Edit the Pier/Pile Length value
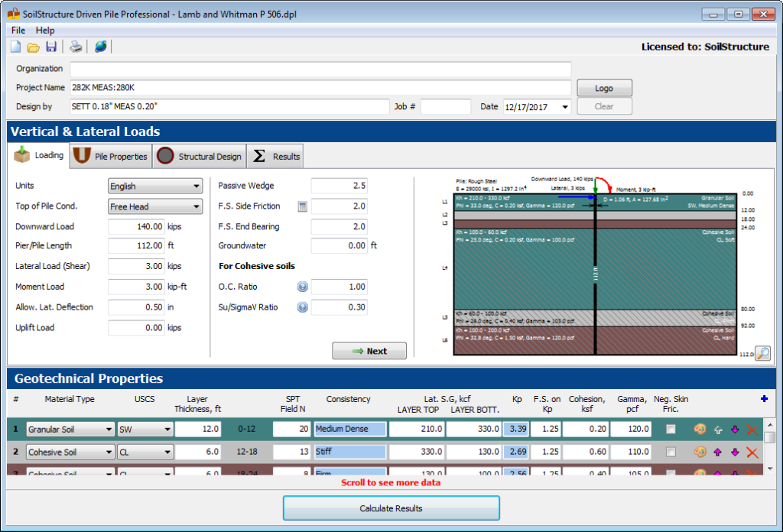The width and height of the screenshot is (783, 532). coord(136,245)
